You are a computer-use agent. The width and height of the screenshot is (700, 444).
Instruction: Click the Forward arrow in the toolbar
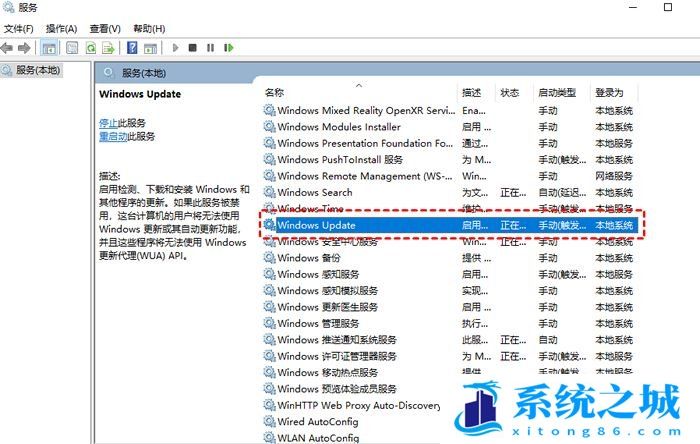click(x=24, y=48)
